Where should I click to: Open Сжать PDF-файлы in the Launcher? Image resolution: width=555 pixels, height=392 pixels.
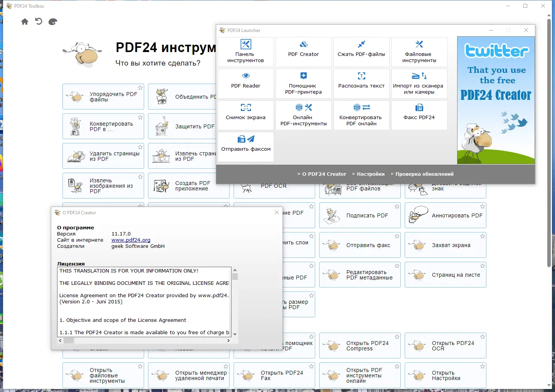pyautogui.click(x=362, y=52)
